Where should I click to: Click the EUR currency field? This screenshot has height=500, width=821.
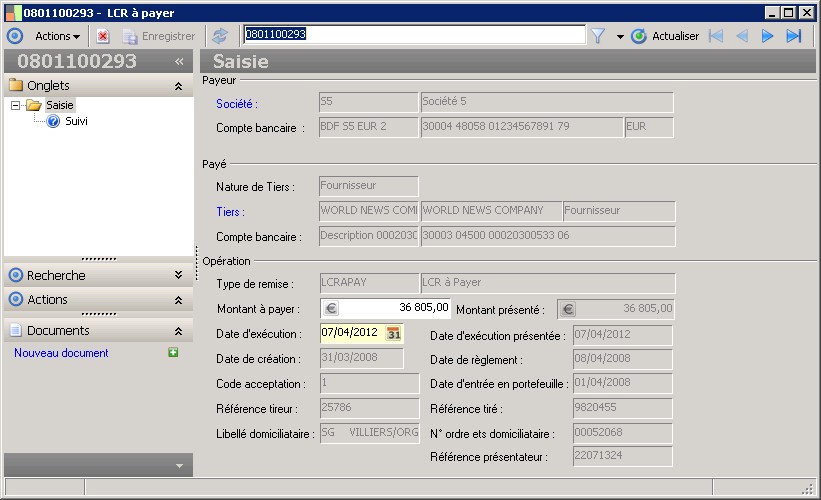(649, 127)
